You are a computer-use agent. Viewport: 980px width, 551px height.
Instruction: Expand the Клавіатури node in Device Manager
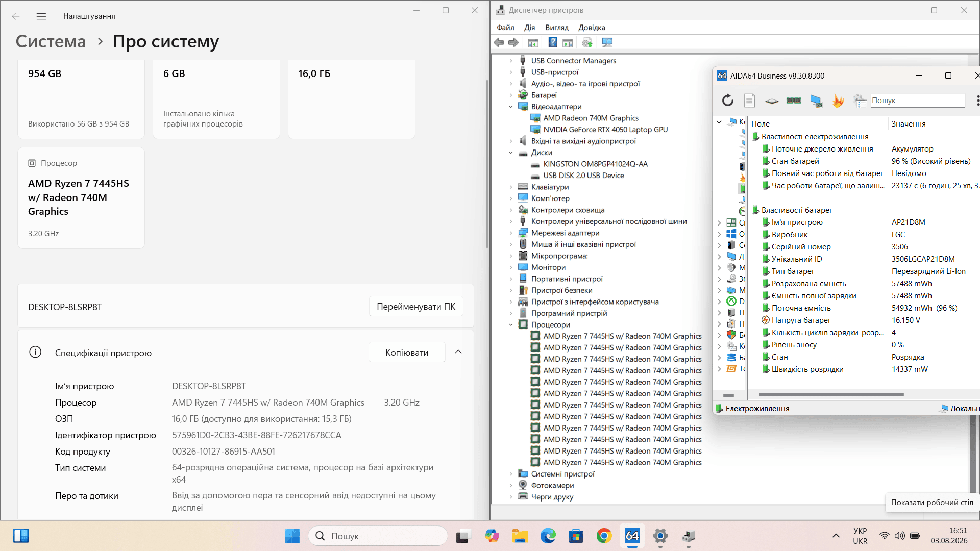pyautogui.click(x=511, y=187)
